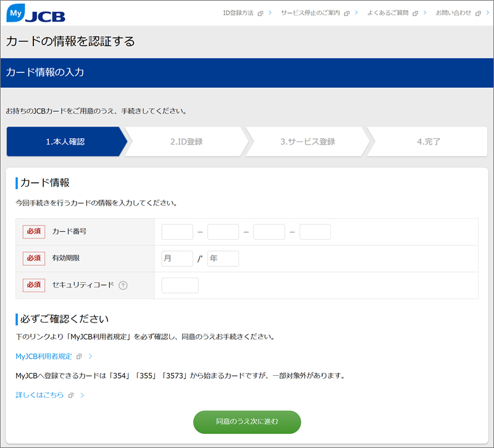Click the カード情報 section heading
The height and width of the screenshot is (448, 494).
click(44, 183)
